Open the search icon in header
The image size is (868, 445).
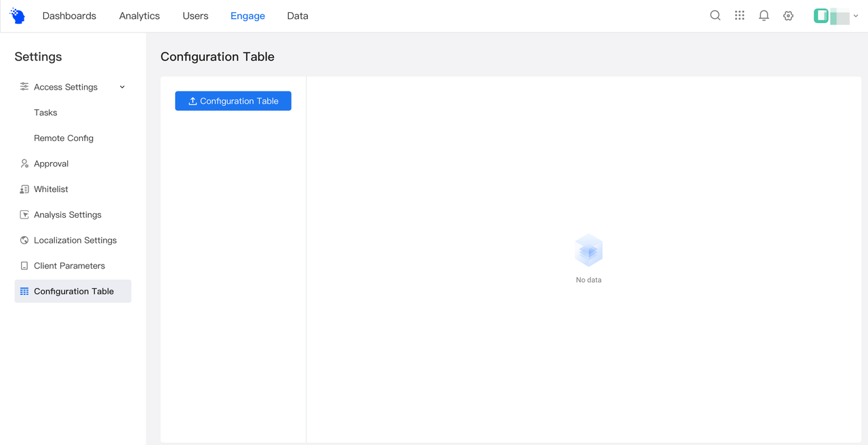pos(715,16)
